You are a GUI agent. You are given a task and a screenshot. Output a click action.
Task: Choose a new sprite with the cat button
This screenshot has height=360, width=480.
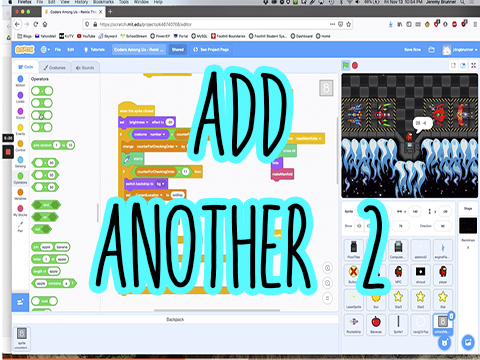pyautogui.click(x=445, y=342)
